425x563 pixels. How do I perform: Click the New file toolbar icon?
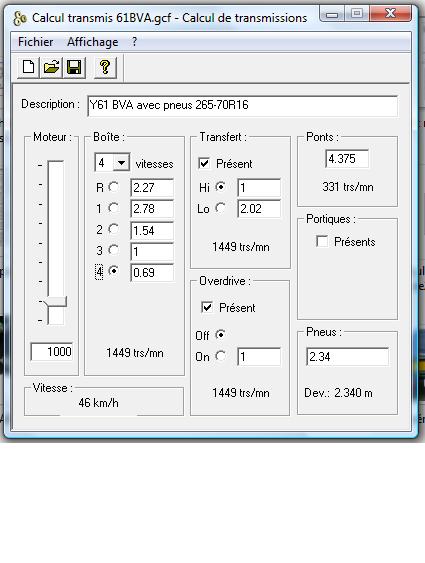pos(29,67)
